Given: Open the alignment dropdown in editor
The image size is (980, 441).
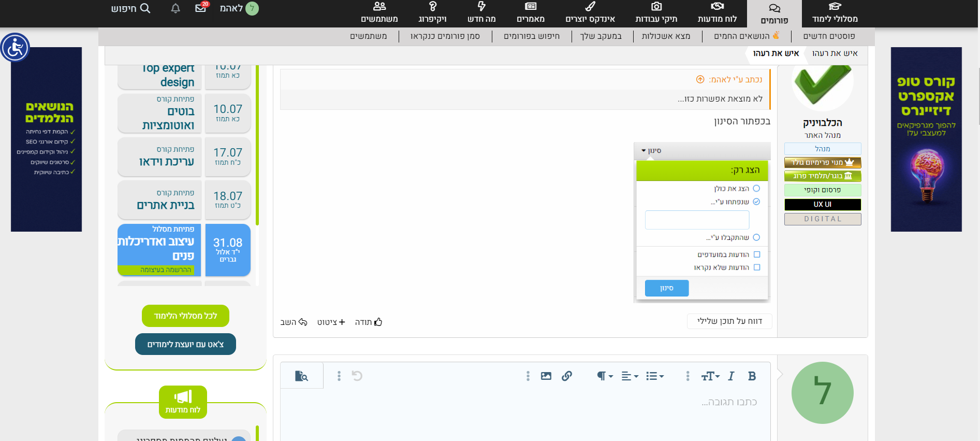Looking at the screenshot, I should (x=630, y=376).
